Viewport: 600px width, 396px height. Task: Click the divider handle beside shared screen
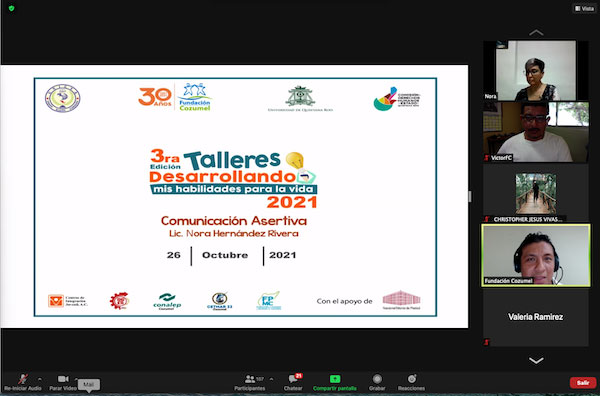[x=470, y=197]
